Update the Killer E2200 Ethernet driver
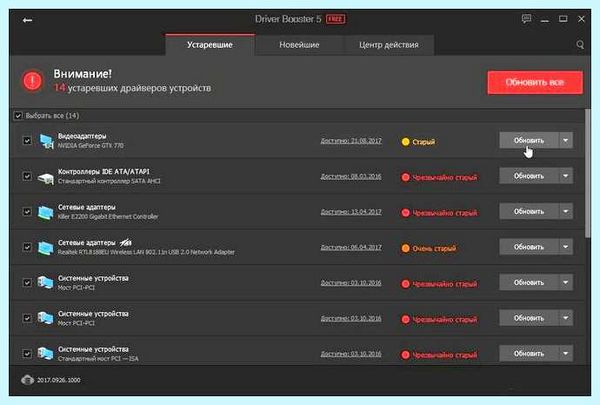The height and width of the screenshot is (405, 600). pyautogui.click(x=529, y=211)
